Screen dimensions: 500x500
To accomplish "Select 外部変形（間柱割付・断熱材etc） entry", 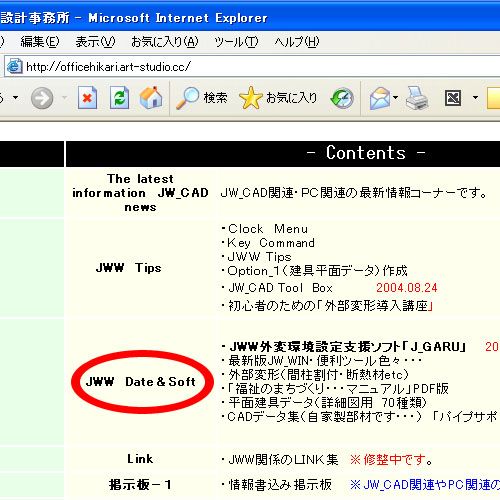I will (318, 375).
